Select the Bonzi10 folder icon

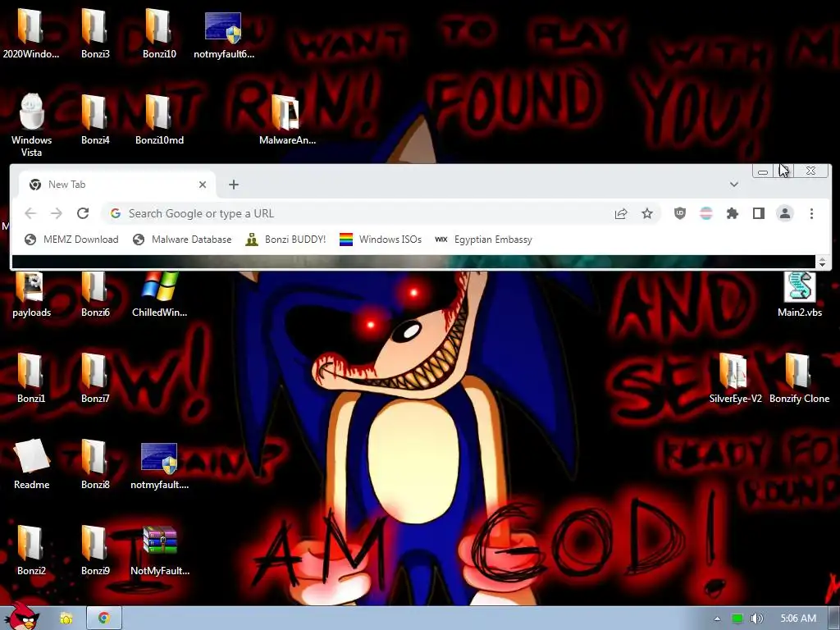pos(159,33)
